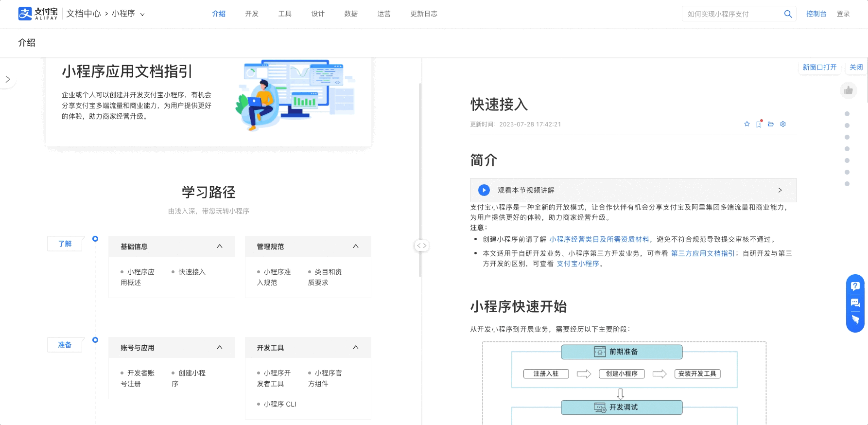The height and width of the screenshot is (425, 868).
Task: Open the 快速接入 item under 基础信息
Action: pos(192,272)
